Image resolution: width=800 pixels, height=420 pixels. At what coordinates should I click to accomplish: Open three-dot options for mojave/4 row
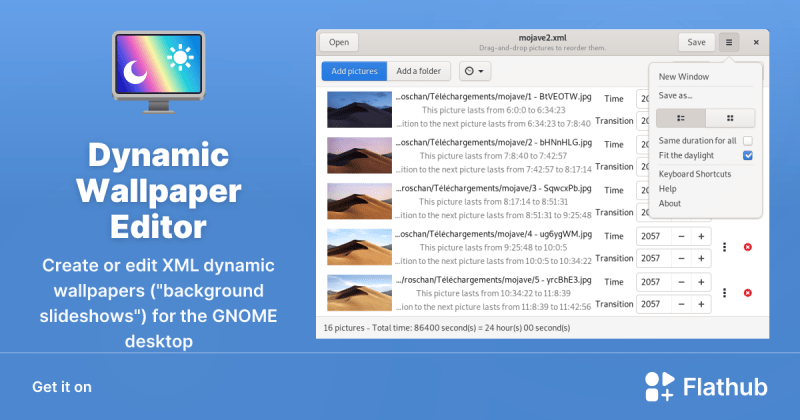(724, 247)
